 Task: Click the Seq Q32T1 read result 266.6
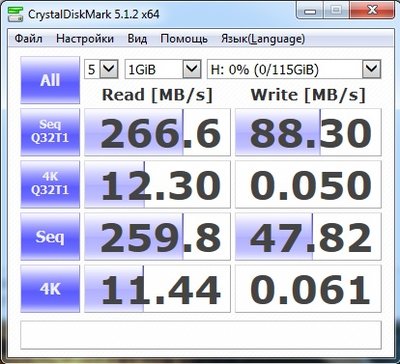tap(157, 132)
